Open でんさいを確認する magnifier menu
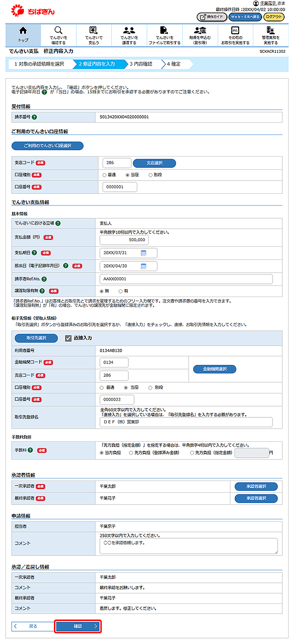294x644 pixels. pyautogui.click(x=58, y=34)
